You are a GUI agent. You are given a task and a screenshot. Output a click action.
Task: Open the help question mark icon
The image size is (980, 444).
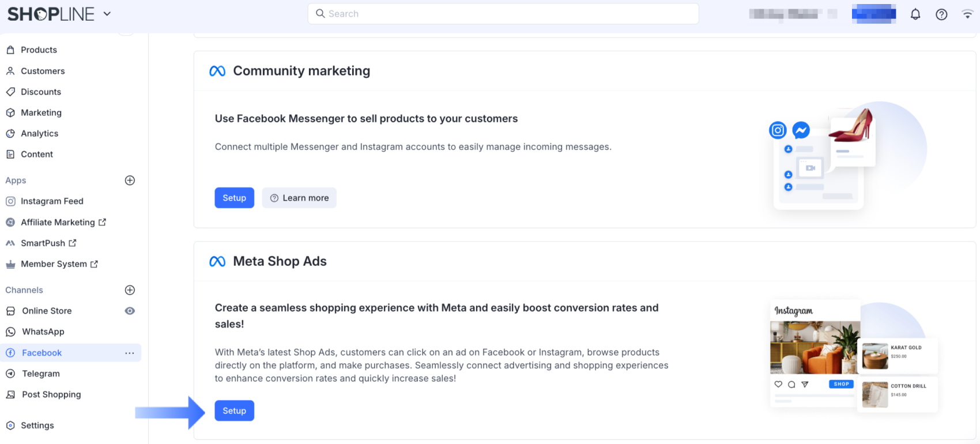pyautogui.click(x=941, y=14)
